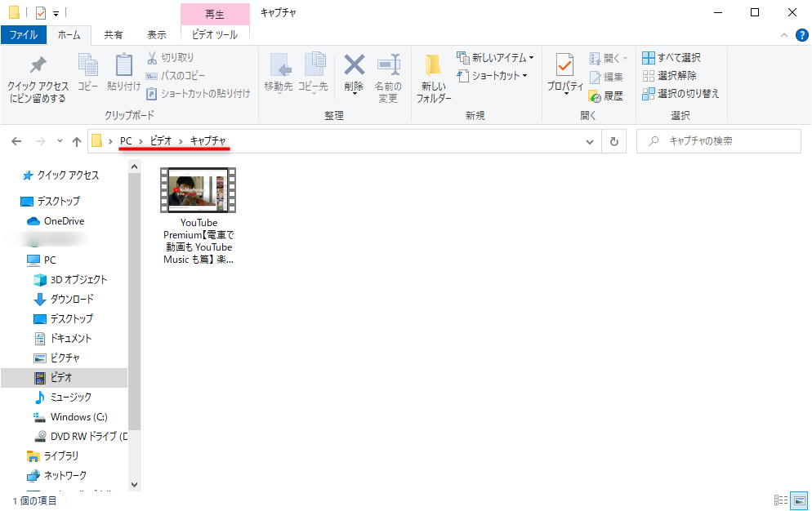Switch to the 共有 (Share) tab
The image size is (812, 511).
tap(114, 34)
